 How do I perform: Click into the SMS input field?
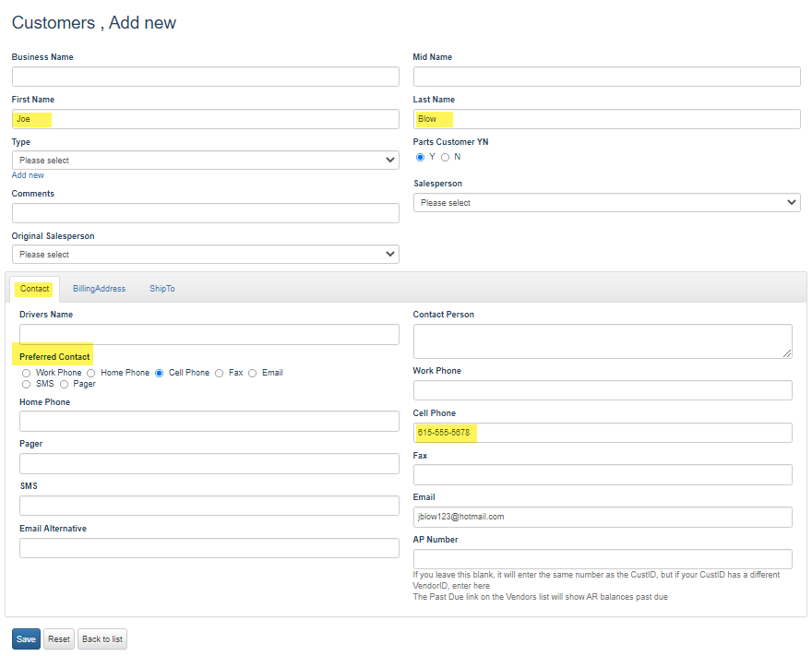[x=209, y=506]
